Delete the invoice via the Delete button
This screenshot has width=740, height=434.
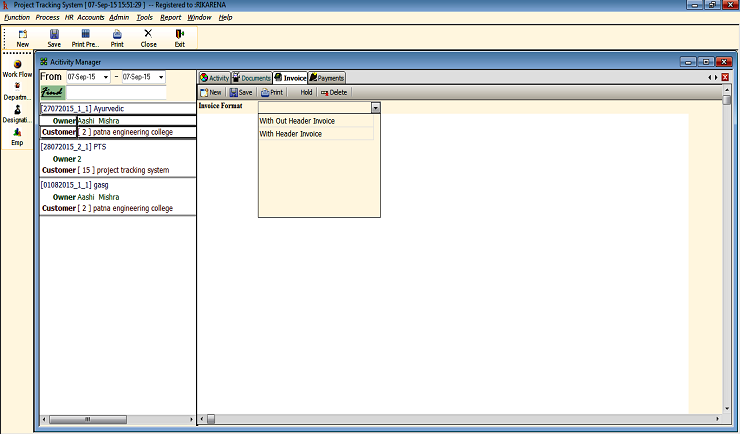tap(333, 92)
